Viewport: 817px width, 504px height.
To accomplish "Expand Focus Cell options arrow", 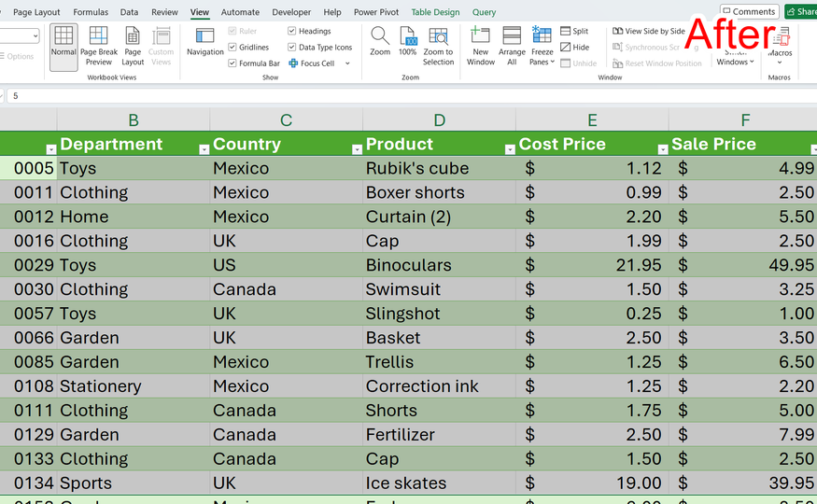I will 347,63.
